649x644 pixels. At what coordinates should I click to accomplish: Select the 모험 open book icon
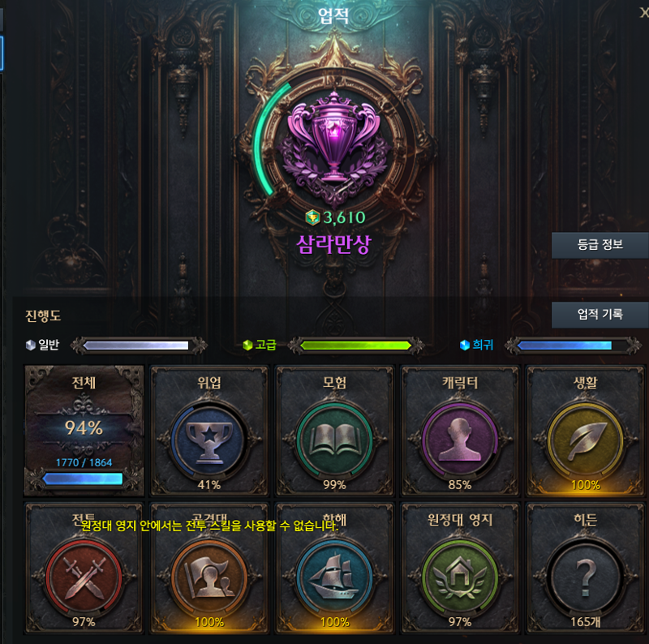click(x=334, y=440)
